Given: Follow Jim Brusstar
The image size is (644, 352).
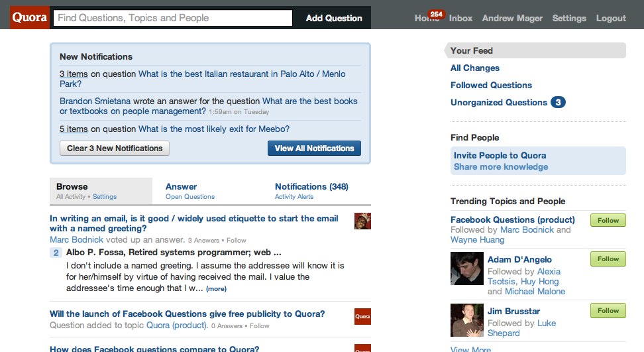Looking at the screenshot, I should pos(608,310).
